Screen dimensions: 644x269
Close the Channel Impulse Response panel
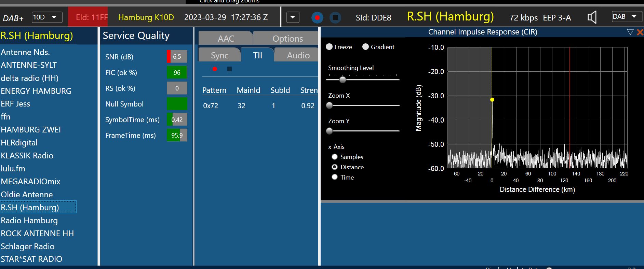(640, 32)
